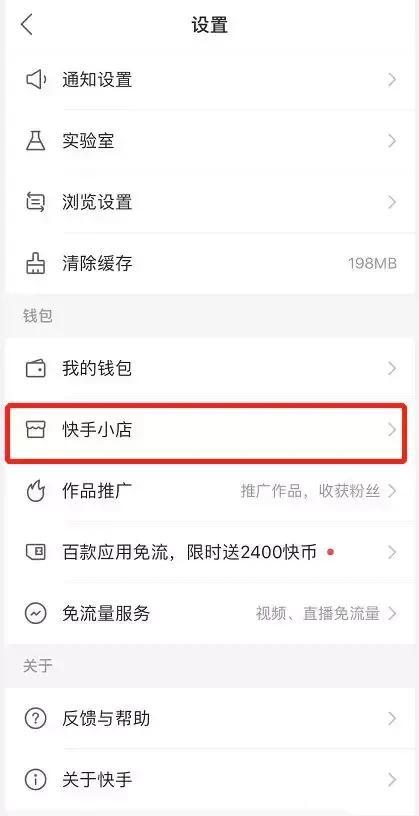The image size is (419, 816).
Task: Open the 浏览设置 menu item
Action: [207, 202]
